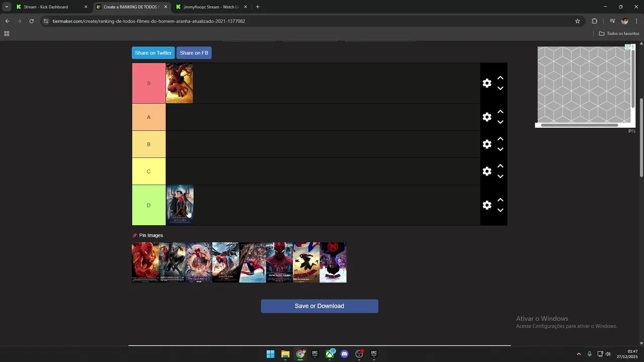Viewport: 644px width, 362px height.
Task: Open settings gear for the S tier row
Action: (487, 83)
